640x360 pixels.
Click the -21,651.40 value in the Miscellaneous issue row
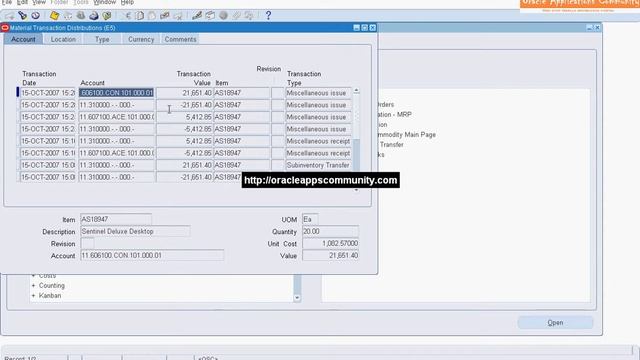185,105
